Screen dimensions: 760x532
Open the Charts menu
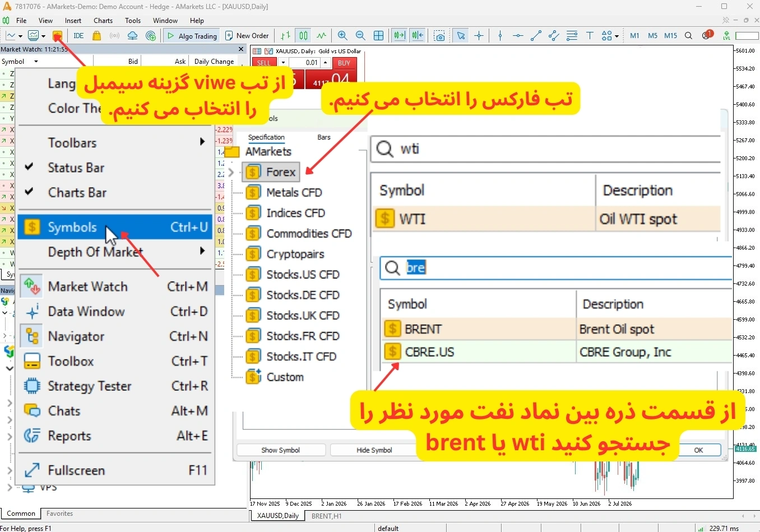point(103,20)
